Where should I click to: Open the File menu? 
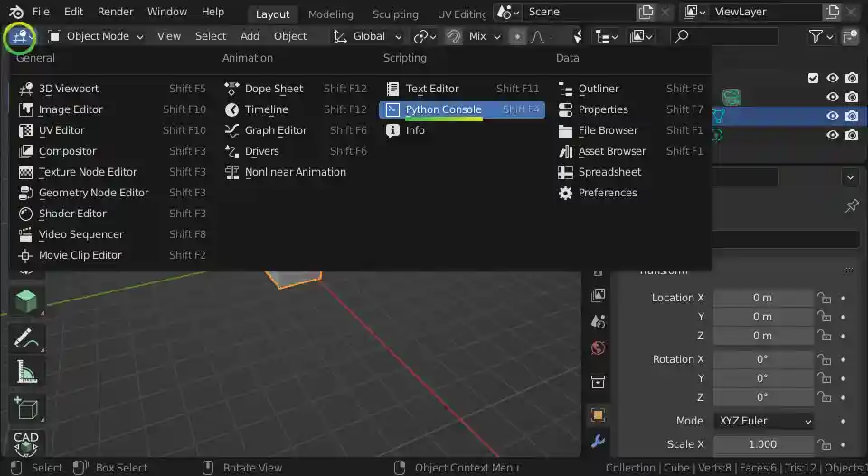coord(41,12)
